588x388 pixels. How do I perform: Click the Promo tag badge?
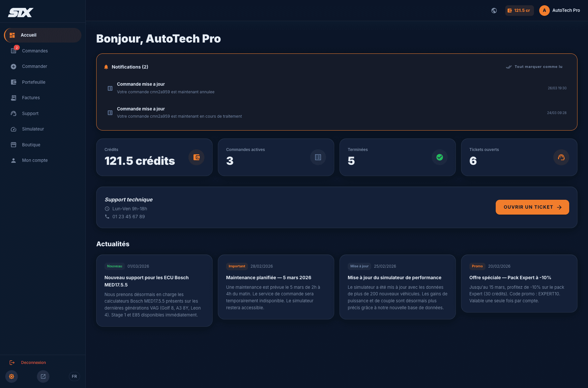477,266
